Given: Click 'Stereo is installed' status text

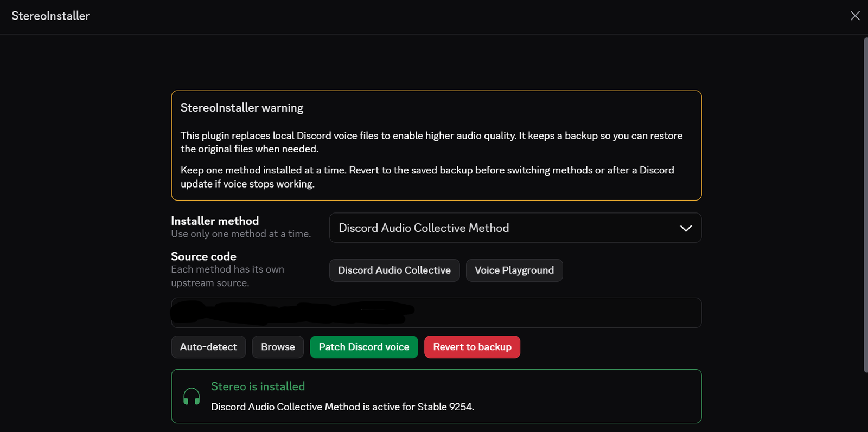Looking at the screenshot, I should [258, 386].
